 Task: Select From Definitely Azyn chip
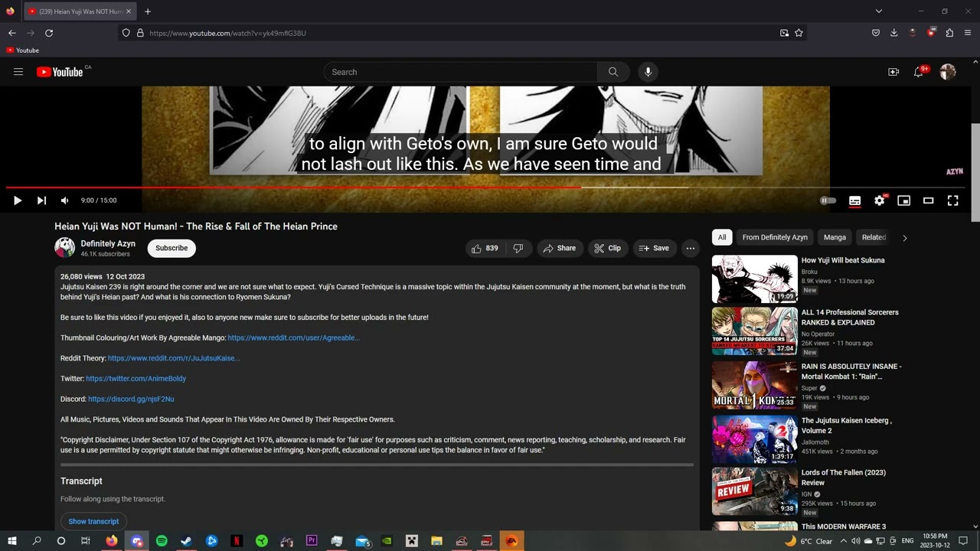775,237
